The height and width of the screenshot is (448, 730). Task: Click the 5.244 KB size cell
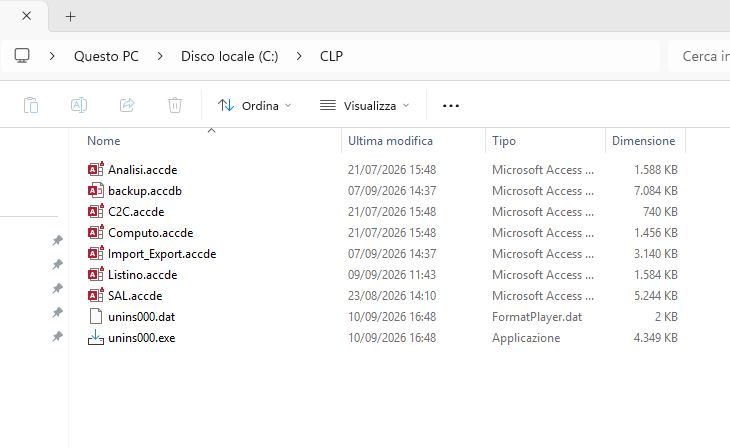click(656, 295)
